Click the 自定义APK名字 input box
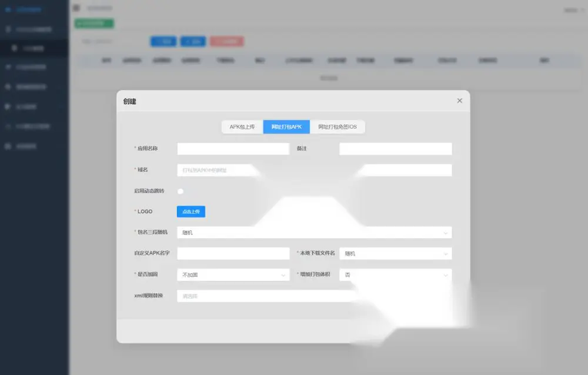The height and width of the screenshot is (375, 588). [x=233, y=253]
